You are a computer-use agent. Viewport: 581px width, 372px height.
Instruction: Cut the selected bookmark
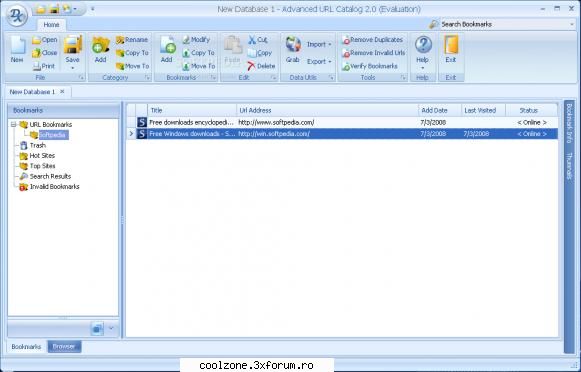coord(258,40)
